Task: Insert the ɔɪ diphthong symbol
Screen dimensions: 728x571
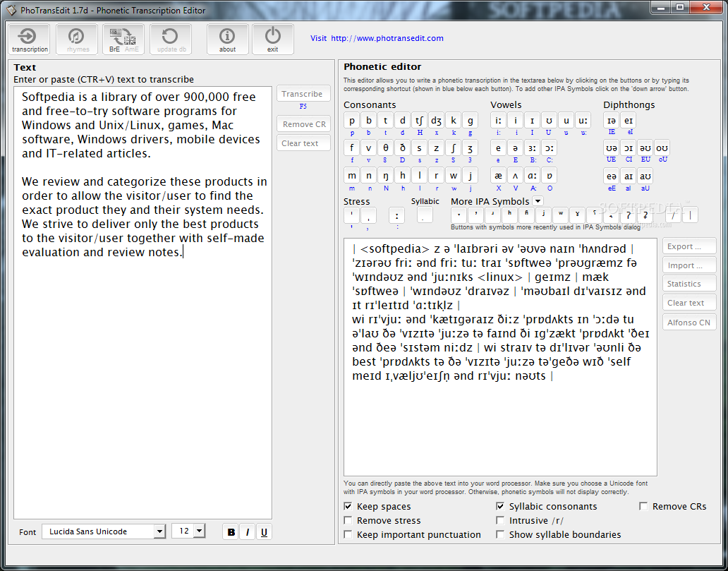Action: 628,148
